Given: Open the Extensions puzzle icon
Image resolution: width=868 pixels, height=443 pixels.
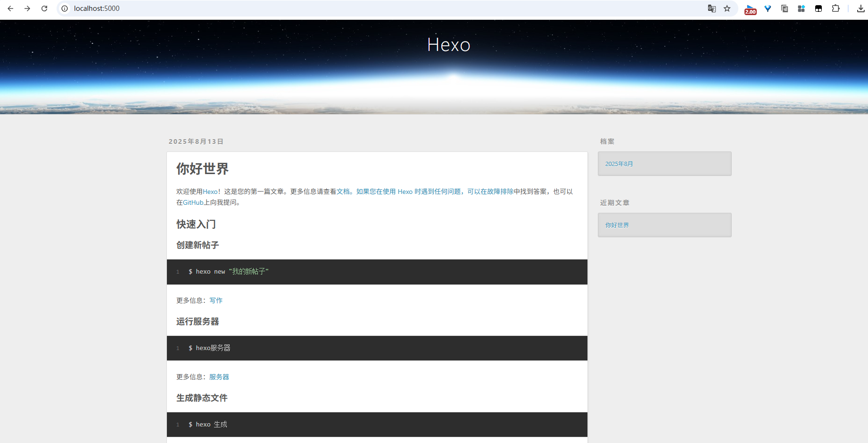Looking at the screenshot, I should click(835, 8).
